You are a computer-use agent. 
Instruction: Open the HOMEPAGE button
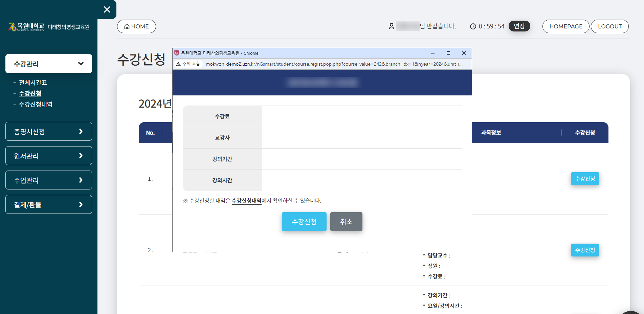click(566, 26)
